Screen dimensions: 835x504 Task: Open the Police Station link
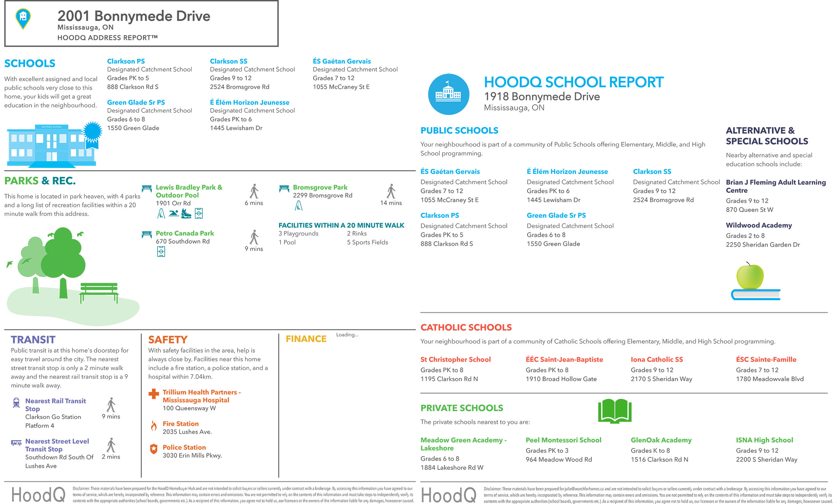click(x=184, y=447)
